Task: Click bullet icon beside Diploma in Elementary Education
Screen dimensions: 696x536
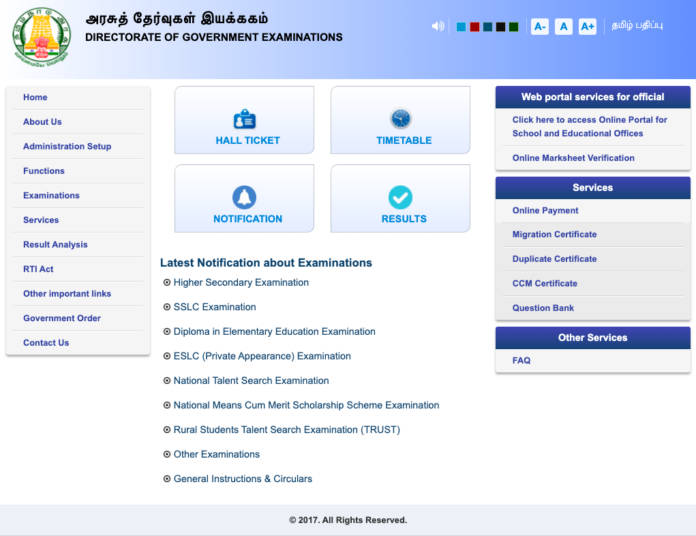Action: click(x=167, y=331)
